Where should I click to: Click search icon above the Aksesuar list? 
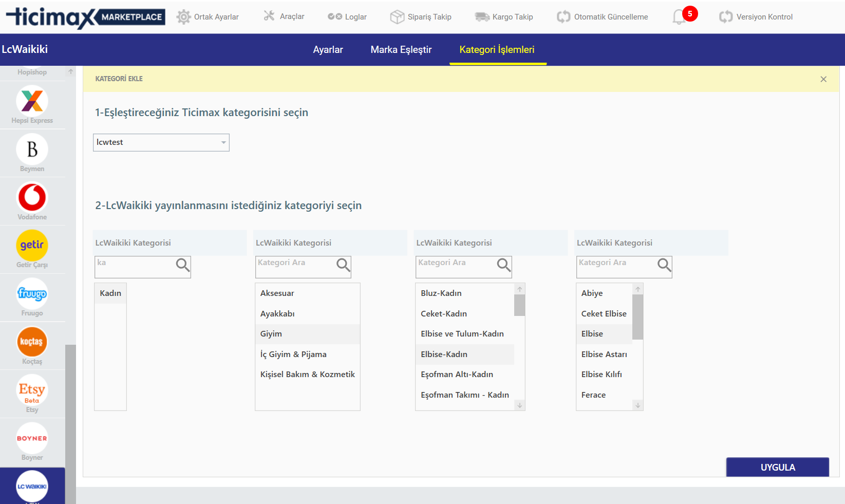pos(343,265)
